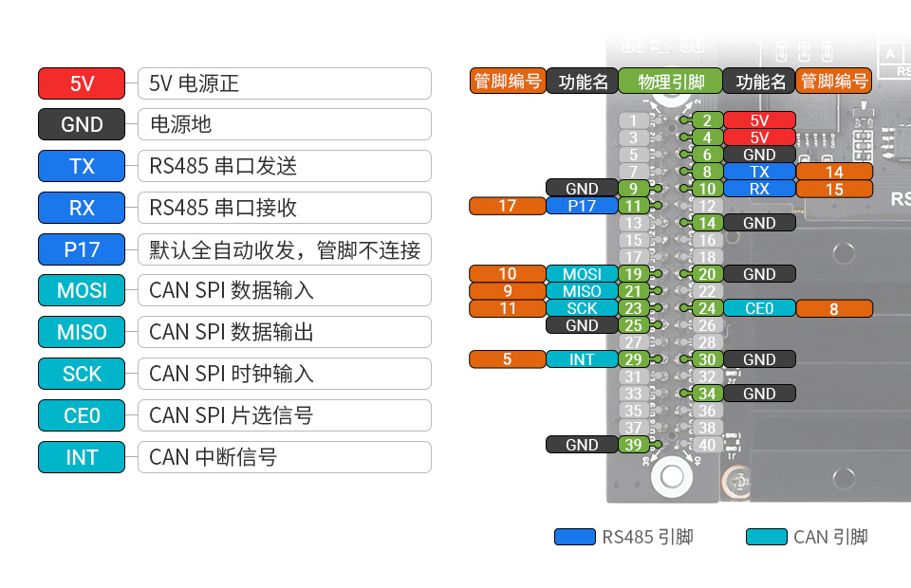This screenshot has width=911, height=588.
Task: Open the left 管脚编号 header
Action: 507,81
